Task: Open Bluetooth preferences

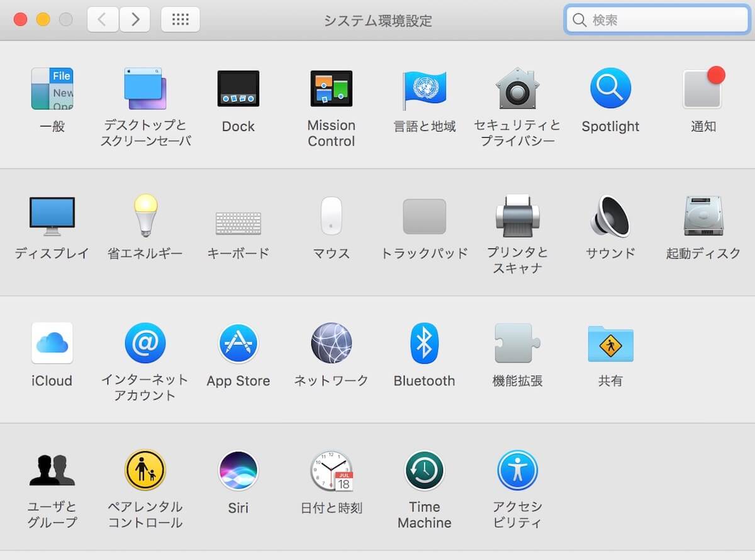Action: pos(424,343)
